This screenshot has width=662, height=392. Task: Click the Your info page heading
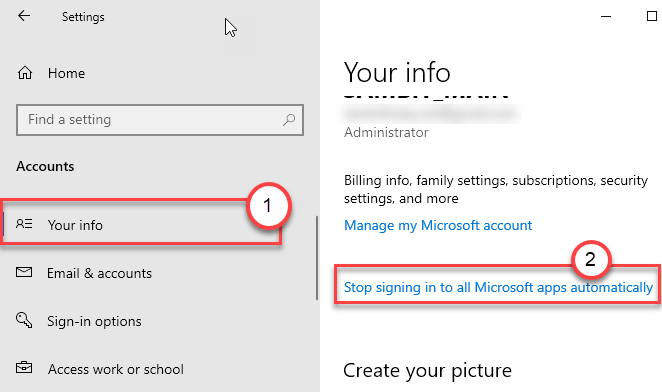(x=397, y=72)
